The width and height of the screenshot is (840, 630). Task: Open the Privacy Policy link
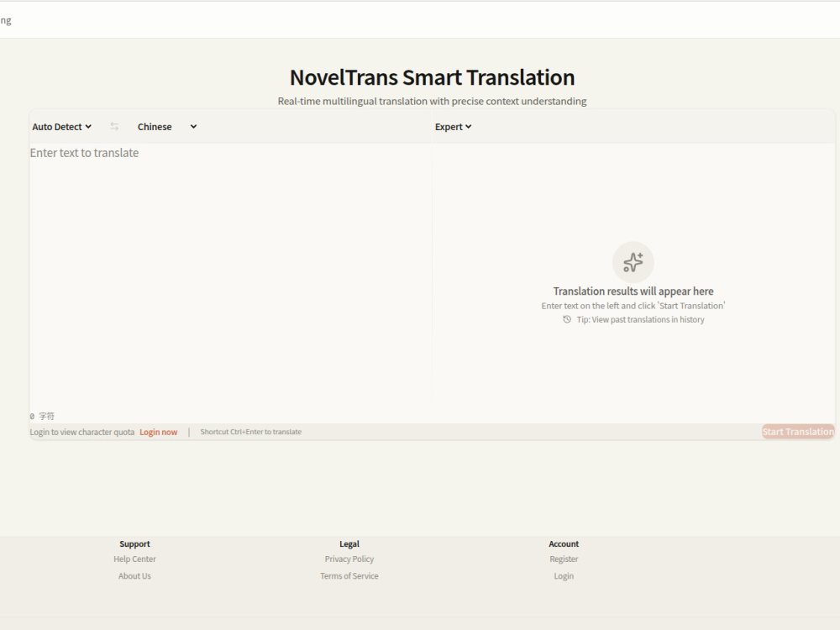pyautogui.click(x=349, y=559)
